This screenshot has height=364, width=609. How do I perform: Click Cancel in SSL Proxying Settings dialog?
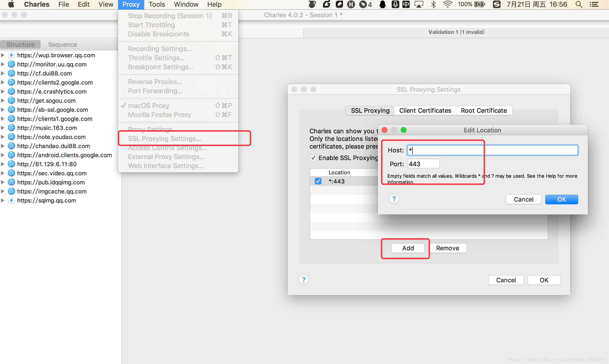point(506,280)
